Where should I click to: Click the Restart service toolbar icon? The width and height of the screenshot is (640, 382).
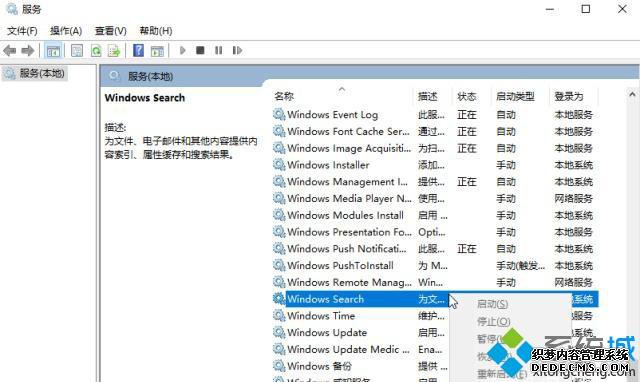pos(237,50)
